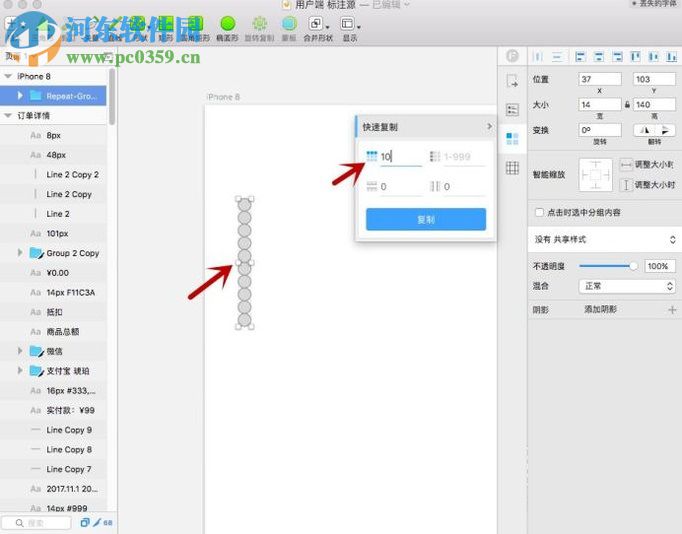Click distribute horizontally alignment icon
Viewport: 682px width, 534px height.
pyautogui.click(x=538, y=57)
